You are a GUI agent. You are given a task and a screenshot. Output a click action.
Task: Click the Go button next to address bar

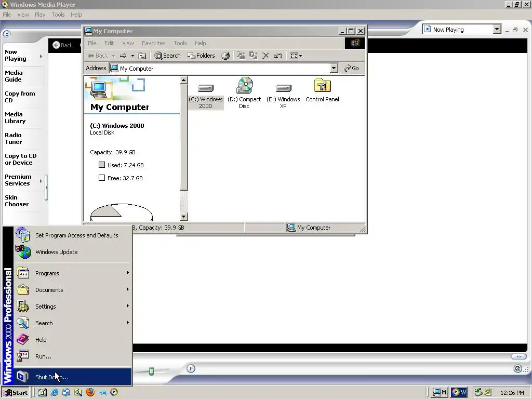[x=352, y=68]
